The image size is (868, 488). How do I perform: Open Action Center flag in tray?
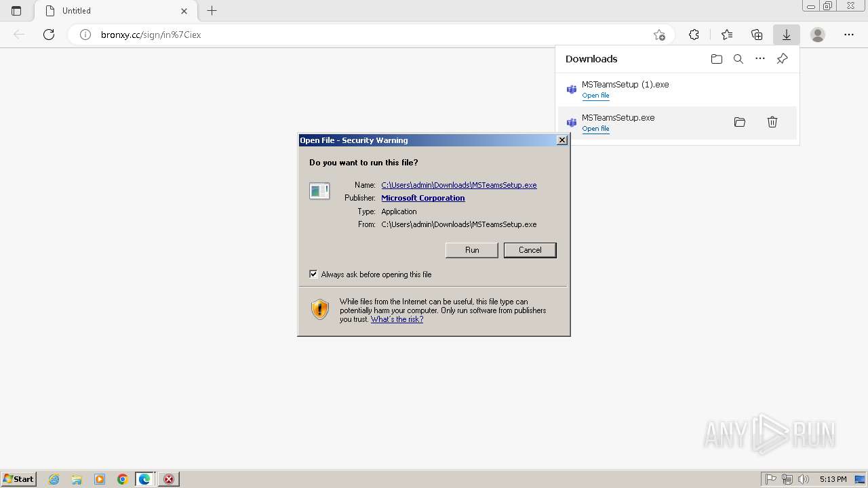click(x=771, y=479)
